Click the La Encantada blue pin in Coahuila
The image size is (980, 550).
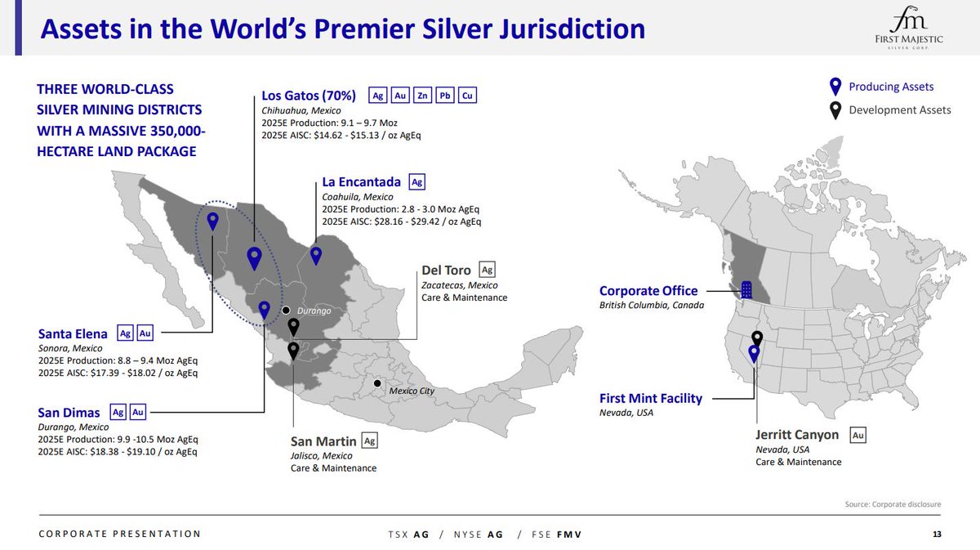point(316,256)
